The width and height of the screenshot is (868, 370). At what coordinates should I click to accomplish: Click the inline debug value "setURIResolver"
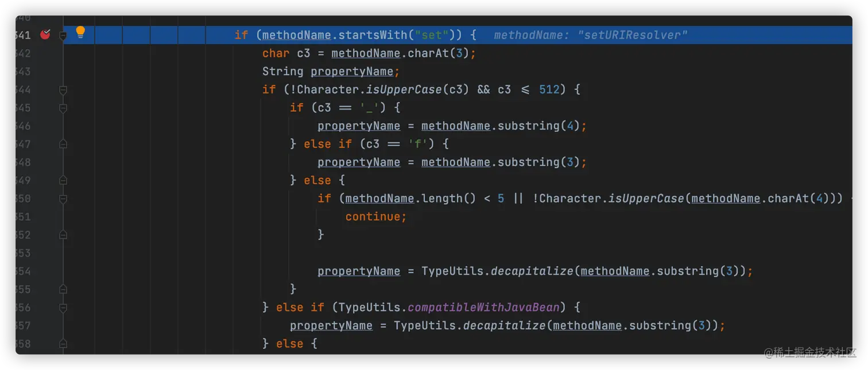point(633,35)
